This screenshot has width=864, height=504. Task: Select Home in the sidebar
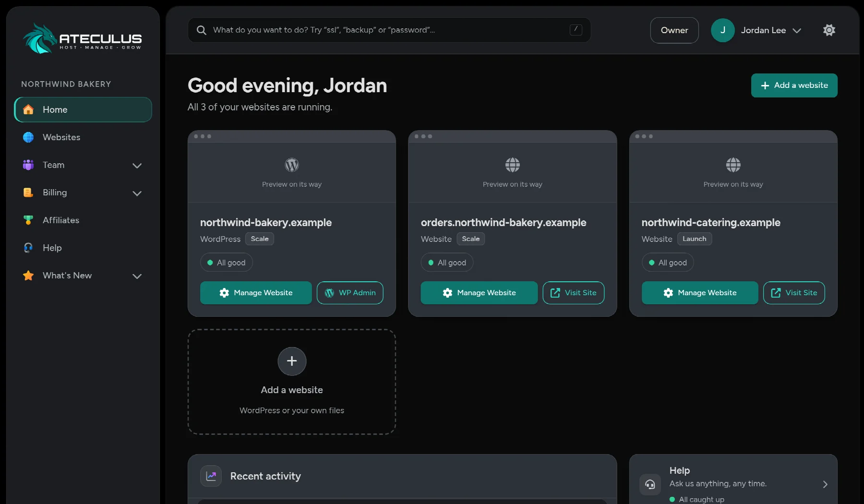click(83, 109)
